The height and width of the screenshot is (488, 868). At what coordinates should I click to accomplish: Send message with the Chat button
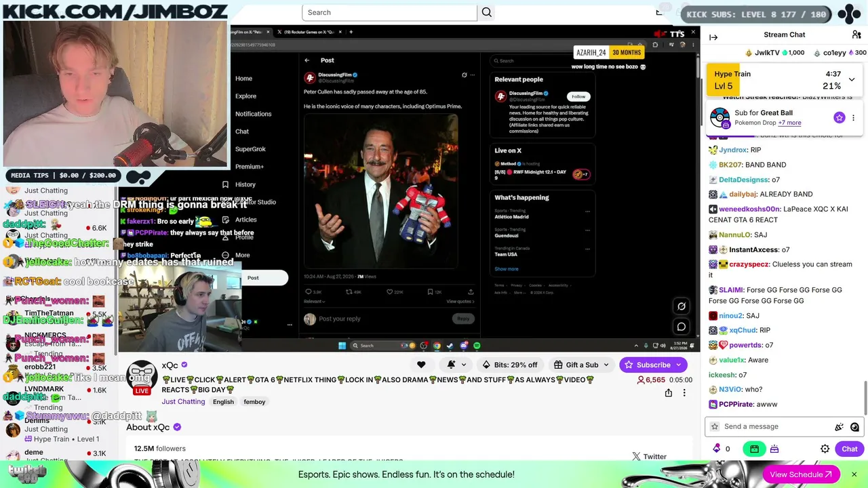coord(850,449)
